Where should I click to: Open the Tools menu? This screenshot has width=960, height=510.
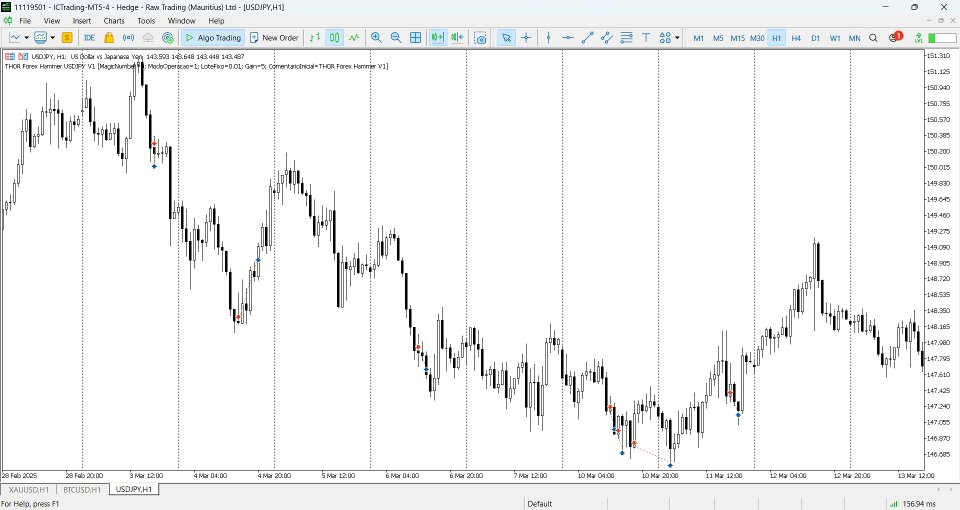pos(146,21)
